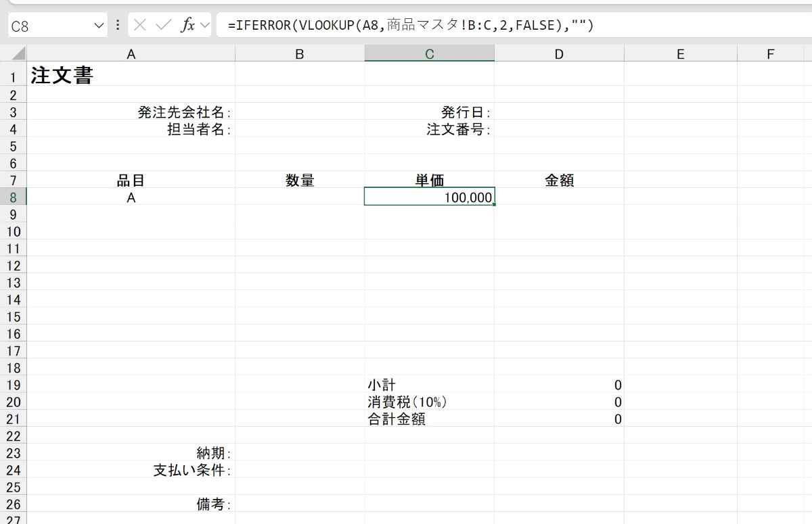Click the 品目 value cell containing A
Viewport: 812px width, 524px height.
[x=131, y=197]
